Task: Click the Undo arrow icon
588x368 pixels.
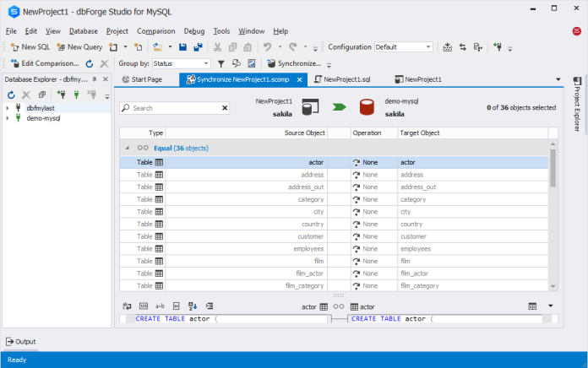Action: coord(267,47)
